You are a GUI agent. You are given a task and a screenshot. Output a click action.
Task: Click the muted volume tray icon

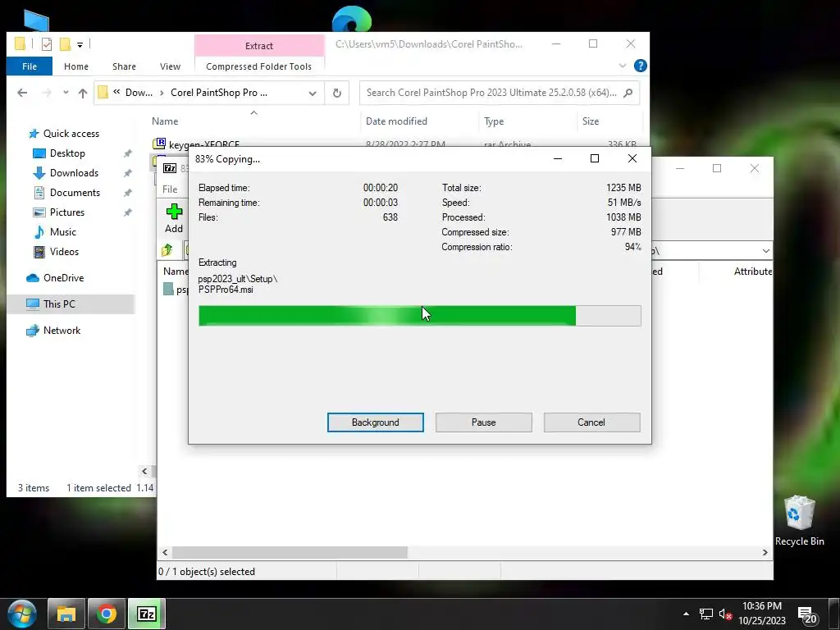coord(725,614)
